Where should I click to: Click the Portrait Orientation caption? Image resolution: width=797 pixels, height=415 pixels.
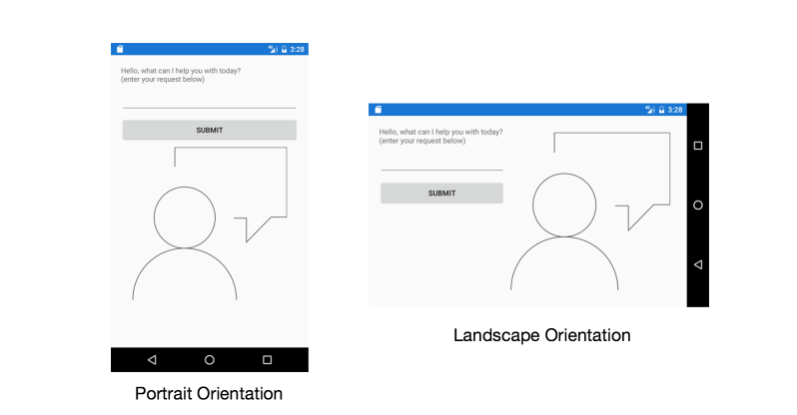(209, 394)
